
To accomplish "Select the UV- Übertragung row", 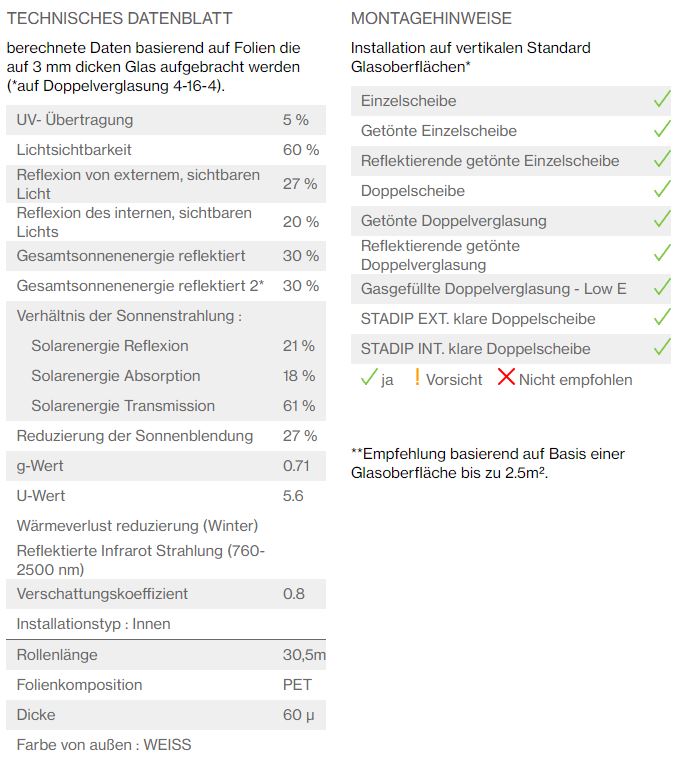I will tap(166, 120).
